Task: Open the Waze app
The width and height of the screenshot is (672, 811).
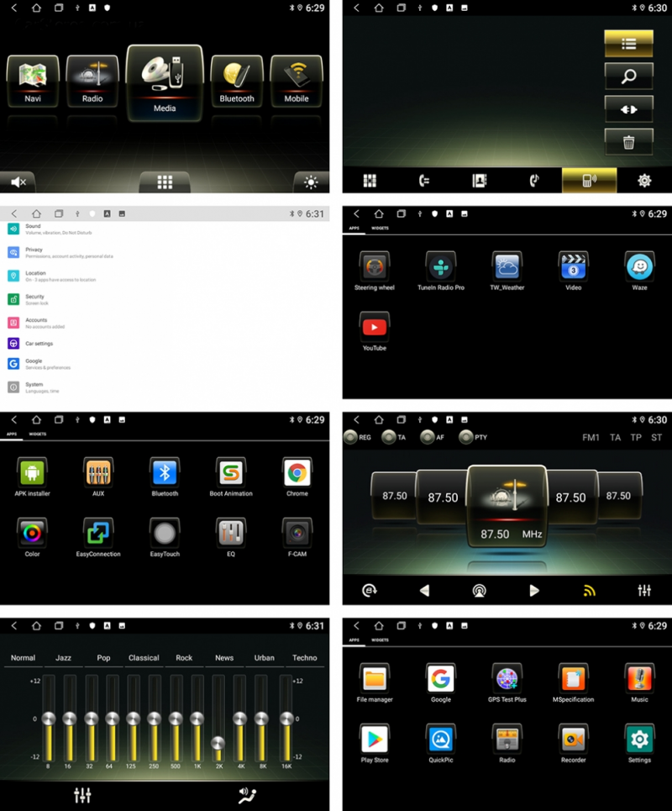Action: (639, 268)
